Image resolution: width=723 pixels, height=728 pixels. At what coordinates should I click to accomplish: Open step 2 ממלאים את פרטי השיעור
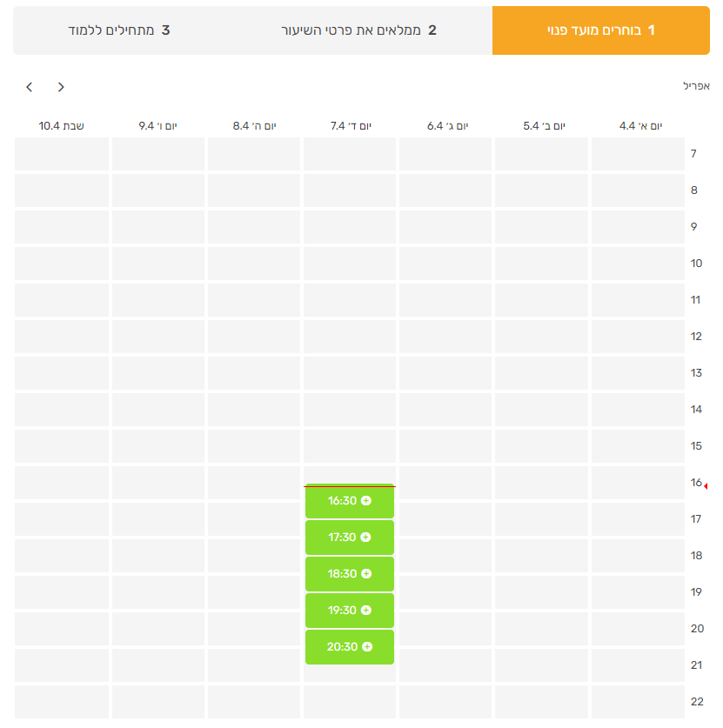[x=359, y=30]
